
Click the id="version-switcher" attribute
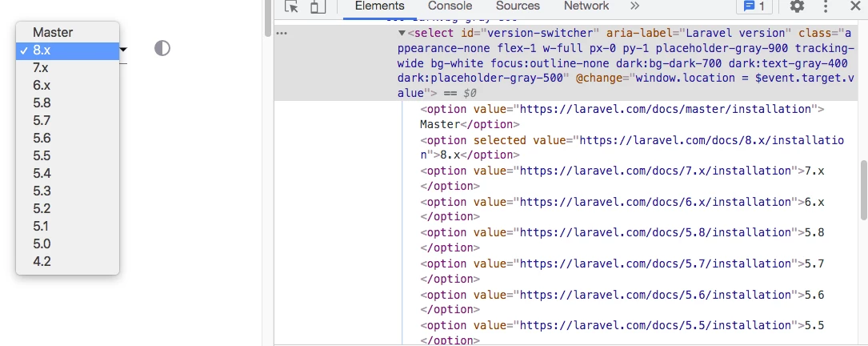point(529,34)
